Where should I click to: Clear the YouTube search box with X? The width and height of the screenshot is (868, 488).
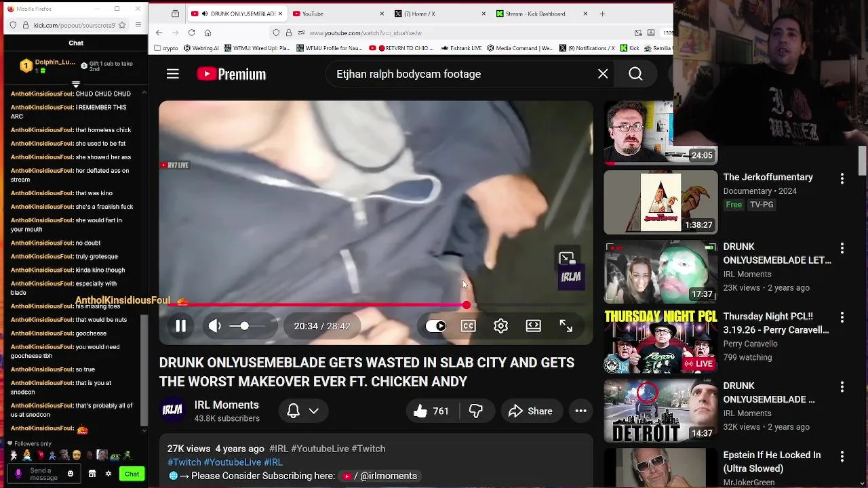pyautogui.click(x=603, y=74)
